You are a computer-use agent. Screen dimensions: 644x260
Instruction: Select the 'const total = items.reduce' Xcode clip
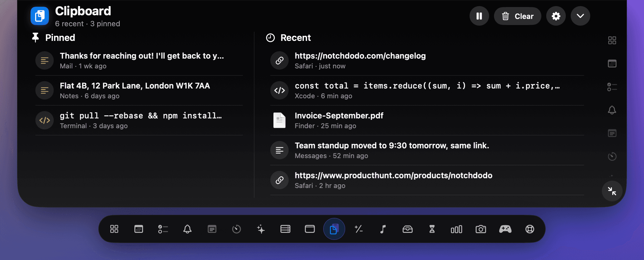[427, 90]
